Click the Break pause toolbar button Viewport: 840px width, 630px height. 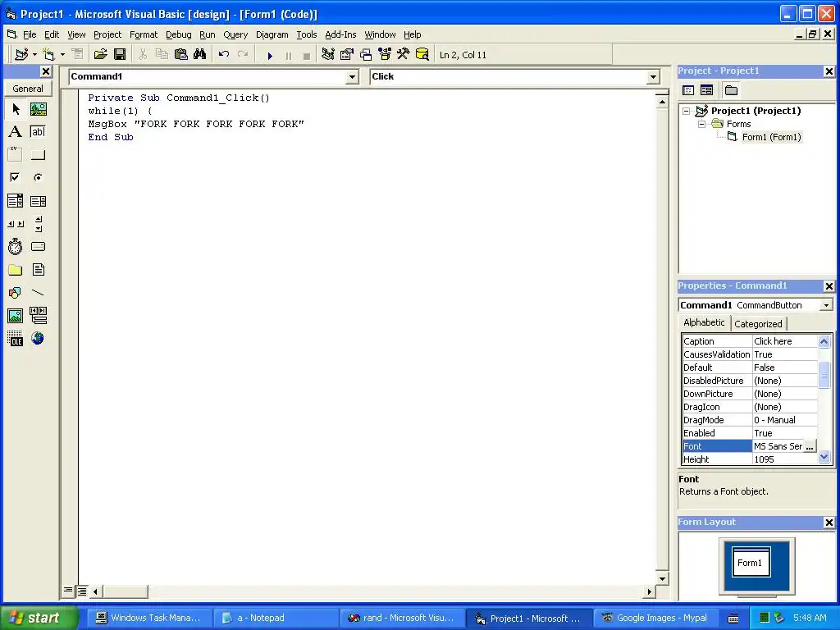click(x=289, y=55)
